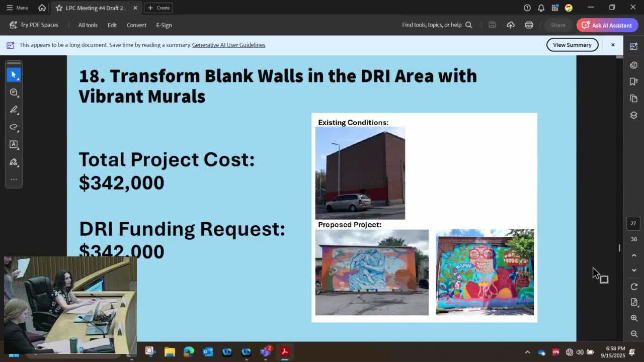Open Generative AI User Guidelines link
644x362 pixels.
coord(228,45)
